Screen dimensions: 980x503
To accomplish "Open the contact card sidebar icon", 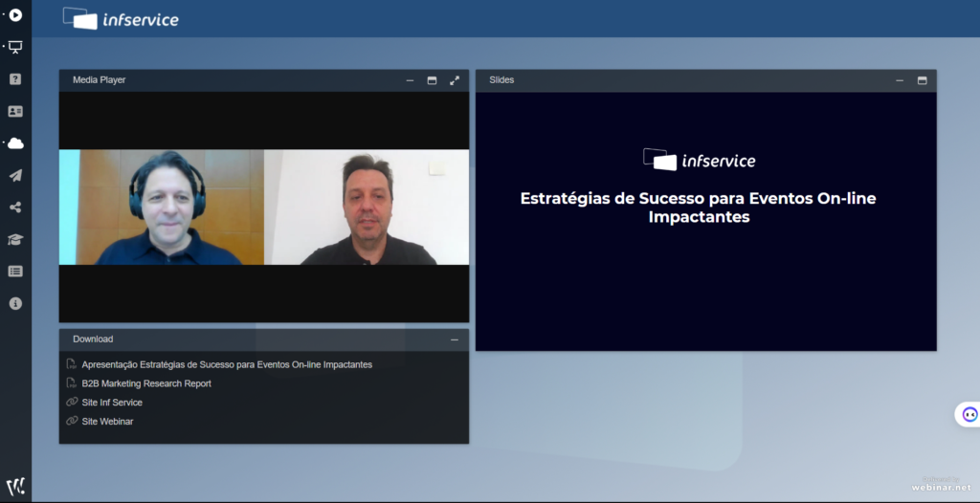I will click(15, 111).
